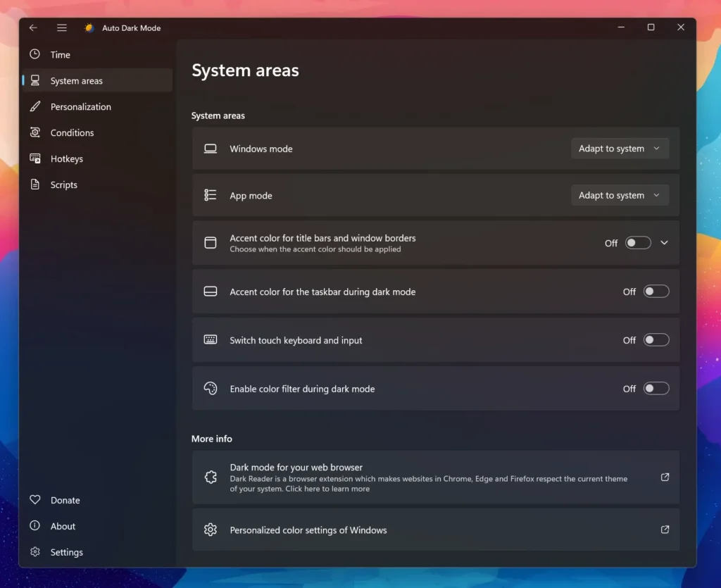Open the About page in sidebar
This screenshot has width=721, height=588.
pos(63,526)
